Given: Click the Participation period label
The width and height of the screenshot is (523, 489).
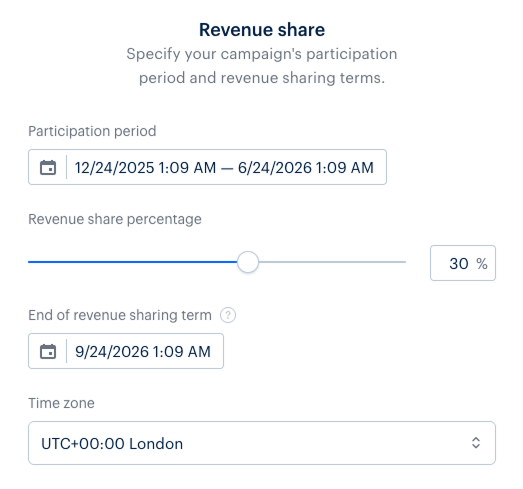Looking at the screenshot, I should tap(92, 131).
